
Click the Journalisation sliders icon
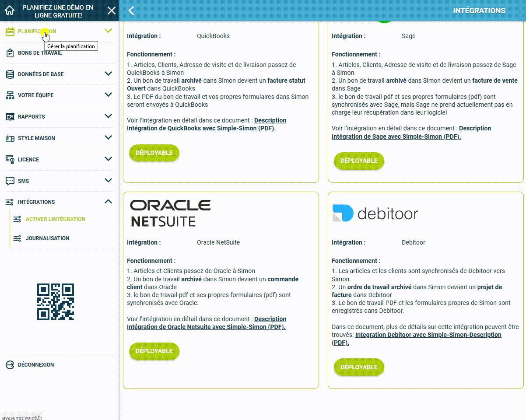point(17,238)
